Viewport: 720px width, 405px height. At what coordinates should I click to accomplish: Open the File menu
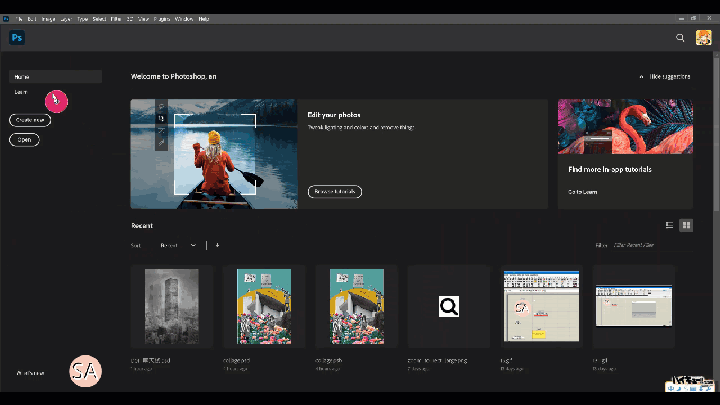click(19, 19)
